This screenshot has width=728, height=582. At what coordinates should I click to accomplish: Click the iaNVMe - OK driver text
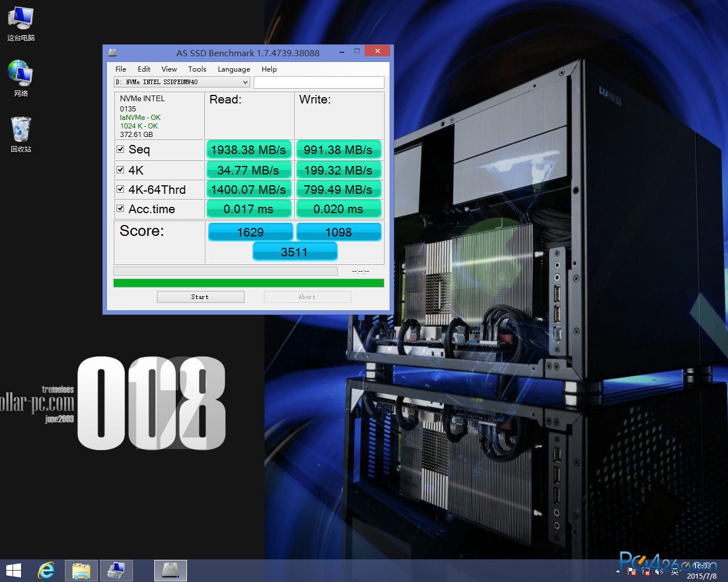(140, 118)
